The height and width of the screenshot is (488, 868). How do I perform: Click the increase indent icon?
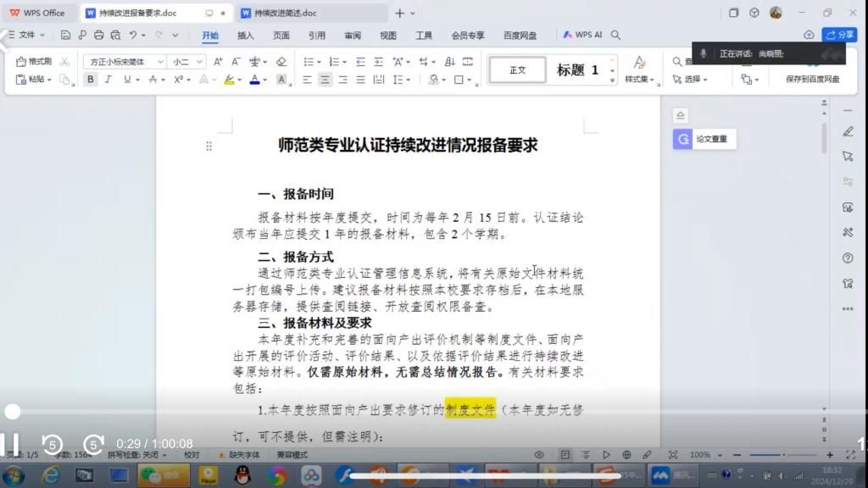pyautogui.click(x=378, y=61)
